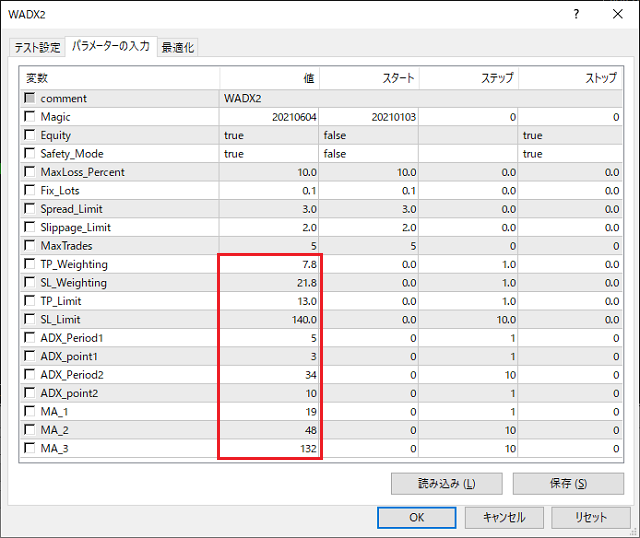Viewport: 640px width, 538px height.
Task: Click the キャンセル cancel button
Action: pyautogui.click(x=504, y=518)
